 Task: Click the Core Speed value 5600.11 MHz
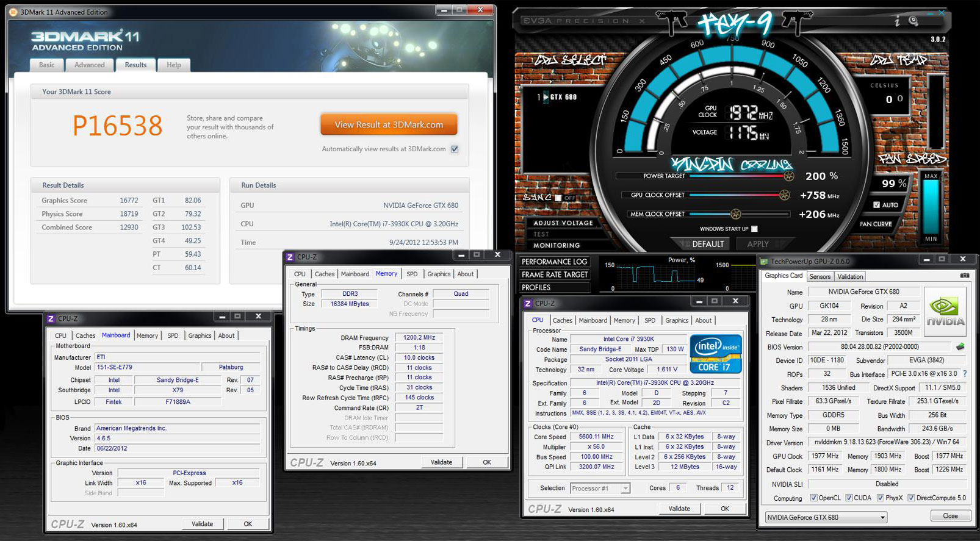pyautogui.click(x=596, y=437)
